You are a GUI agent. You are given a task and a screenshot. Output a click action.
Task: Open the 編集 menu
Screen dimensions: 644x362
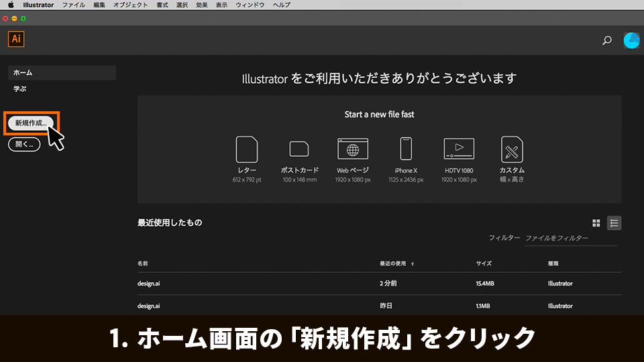(99, 5)
